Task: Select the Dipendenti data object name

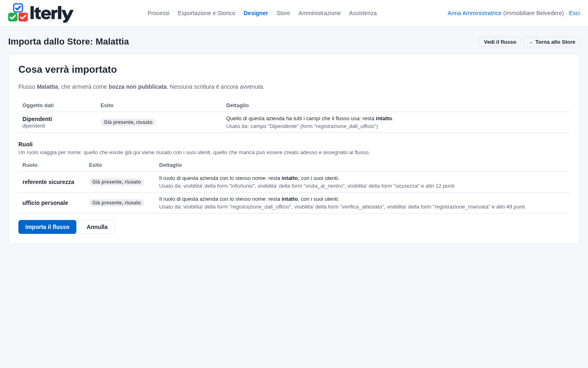Action: (x=37, y=119)
